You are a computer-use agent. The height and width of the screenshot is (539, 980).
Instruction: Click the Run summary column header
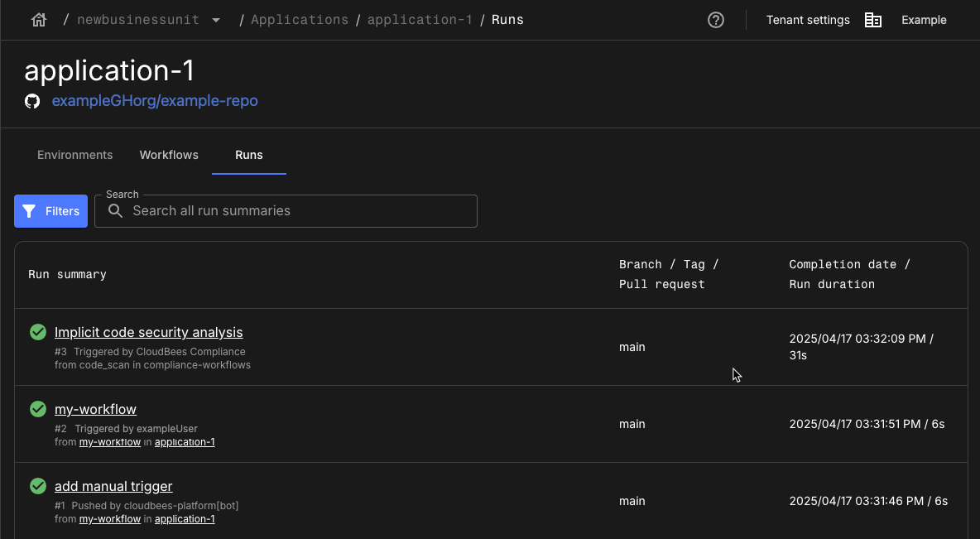(x=68, y=275)
